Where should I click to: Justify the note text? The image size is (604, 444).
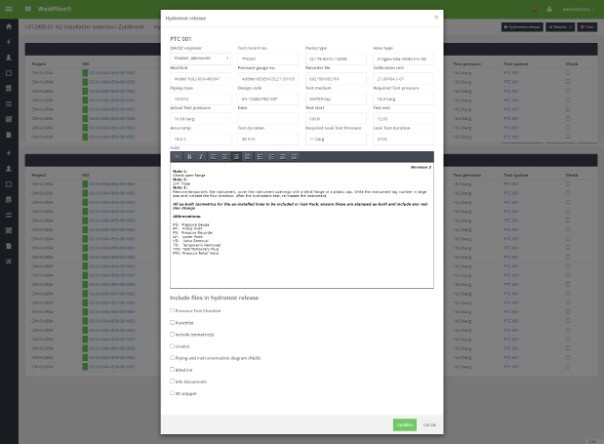248,156
